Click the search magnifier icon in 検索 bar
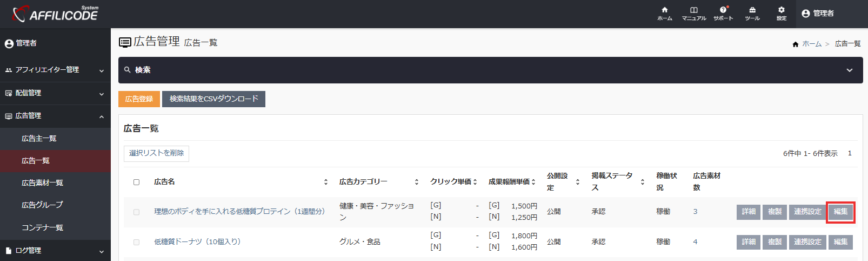The width and height of the screenshot is (868, 261). click(x=128, y=70)
